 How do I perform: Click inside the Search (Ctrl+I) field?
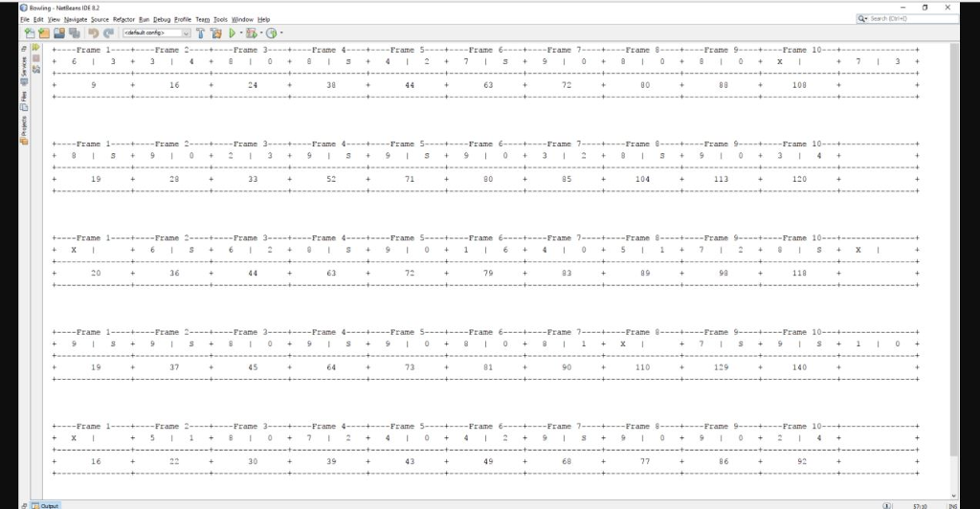[906, 19]
